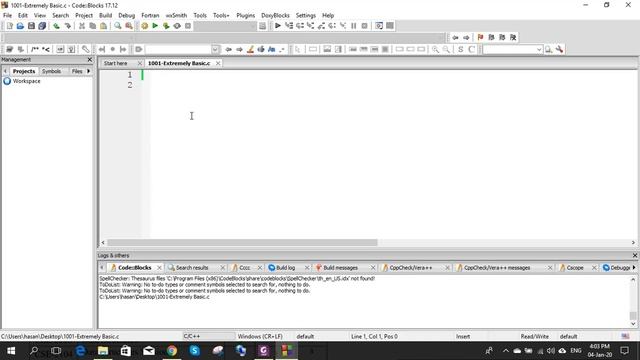Click the Highlight marker icon
This screenshot has width=640, height=360.
(x=250, y=49)
